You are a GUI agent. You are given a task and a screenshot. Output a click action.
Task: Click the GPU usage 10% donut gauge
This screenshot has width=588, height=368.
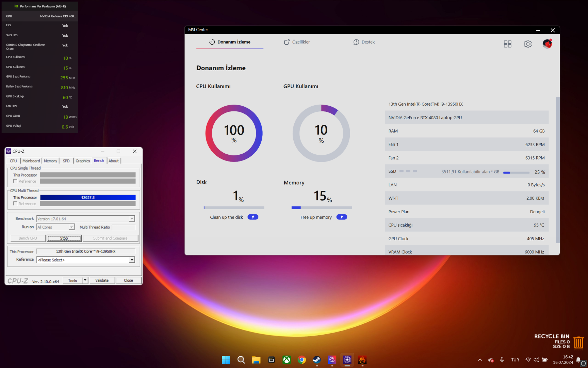point(321,133)
